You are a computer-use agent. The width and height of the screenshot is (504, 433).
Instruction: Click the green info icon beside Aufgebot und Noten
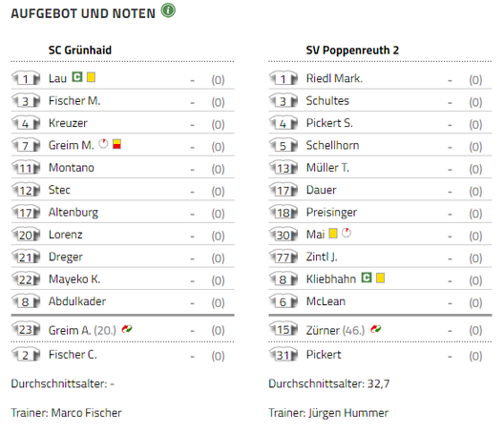click(x=168, y=10)
